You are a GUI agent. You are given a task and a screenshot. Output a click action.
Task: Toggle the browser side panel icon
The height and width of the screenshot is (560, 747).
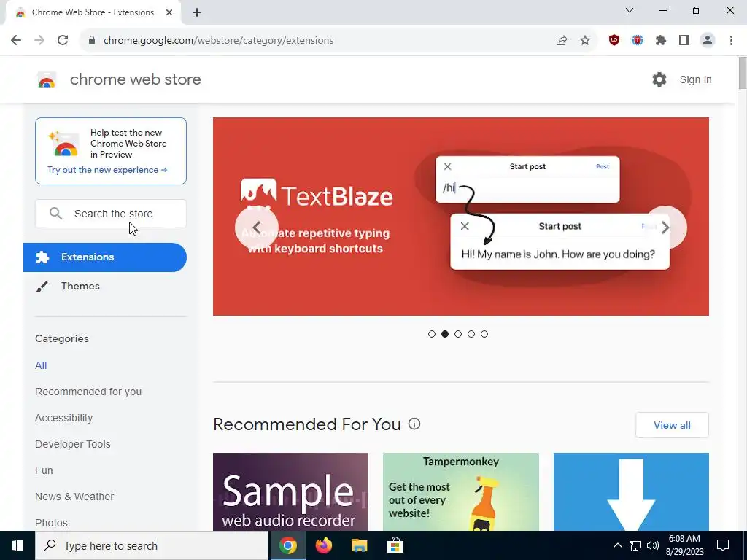tap(684, 41)
